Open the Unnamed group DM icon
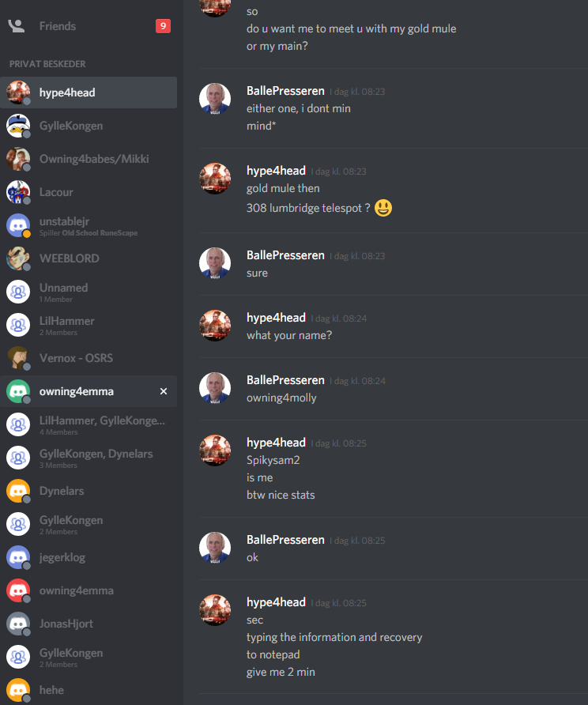 (x=18, y=292)
